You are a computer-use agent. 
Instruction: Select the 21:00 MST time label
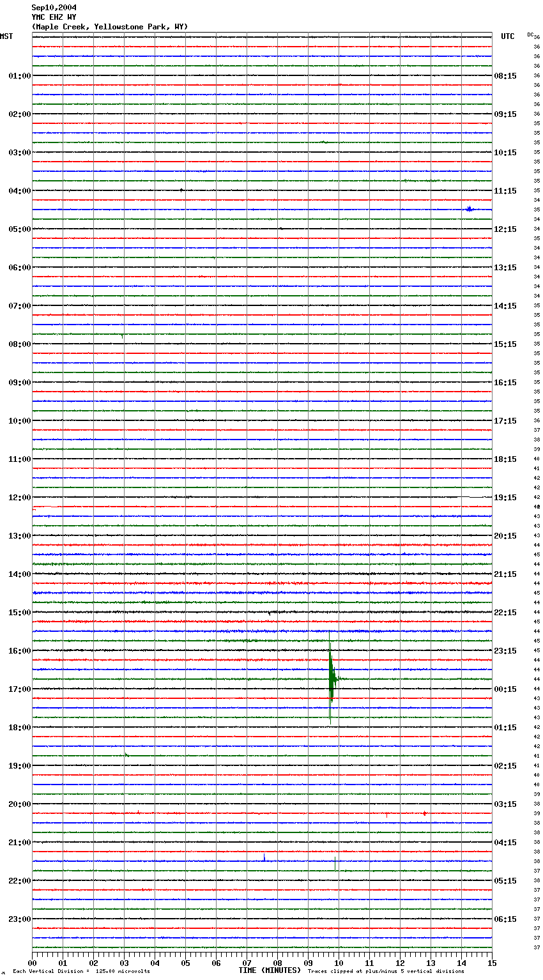tap(20, 843)
